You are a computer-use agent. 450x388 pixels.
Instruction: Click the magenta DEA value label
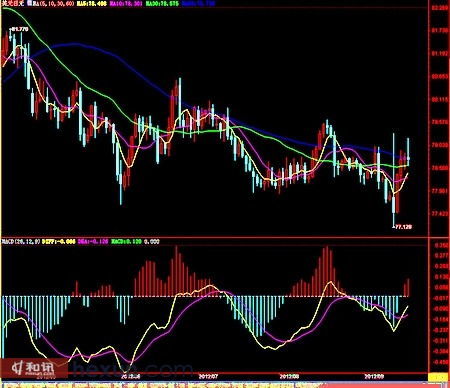coord(93,241)
